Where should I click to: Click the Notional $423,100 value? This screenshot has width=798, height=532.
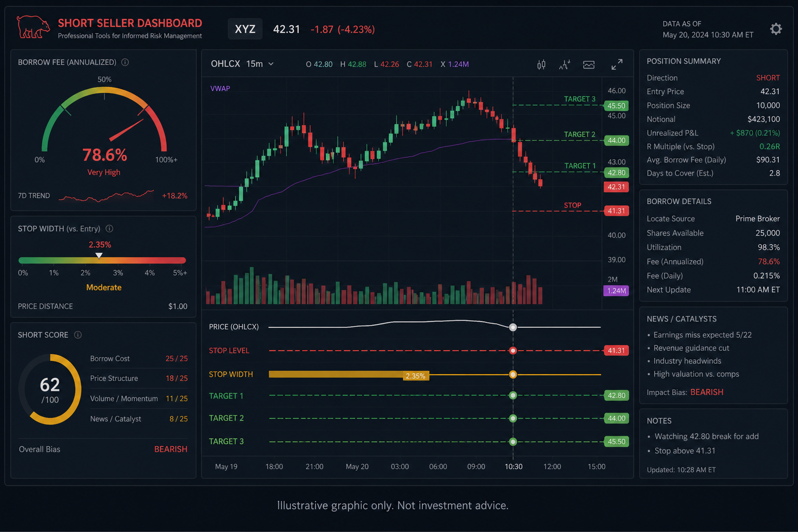[x=764, y=119]
